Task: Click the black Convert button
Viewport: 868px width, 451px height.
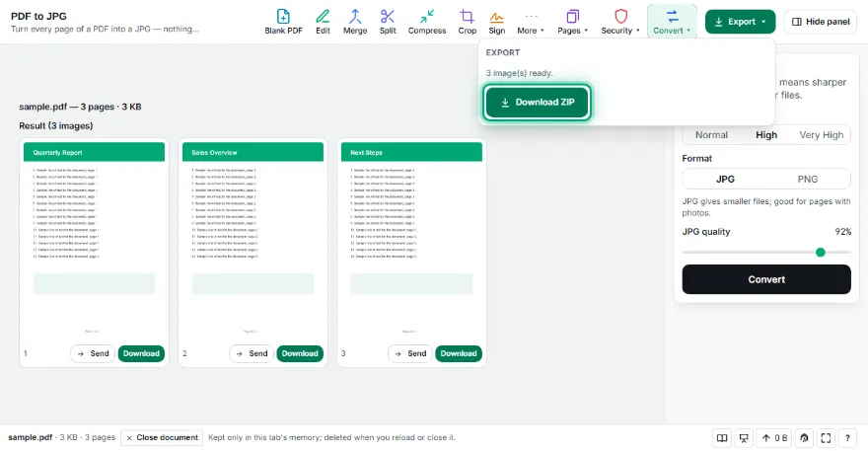Action: coord(766,279)
